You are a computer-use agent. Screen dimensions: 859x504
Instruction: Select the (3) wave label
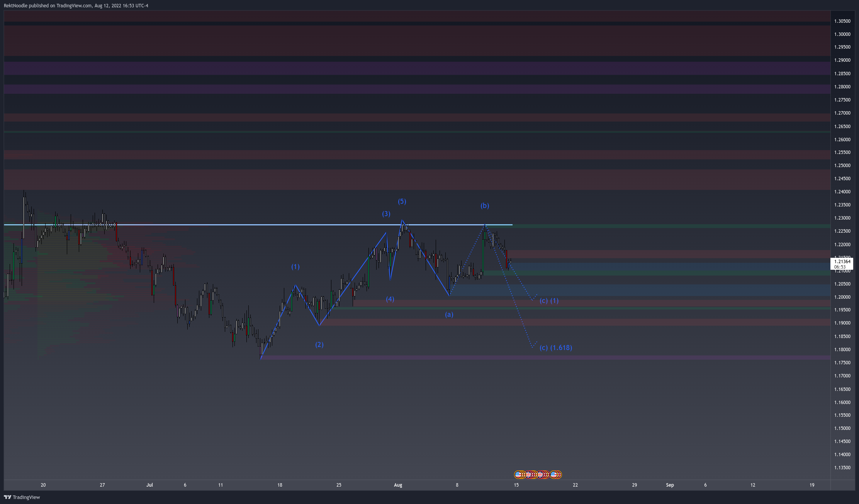tap(386, 214)
